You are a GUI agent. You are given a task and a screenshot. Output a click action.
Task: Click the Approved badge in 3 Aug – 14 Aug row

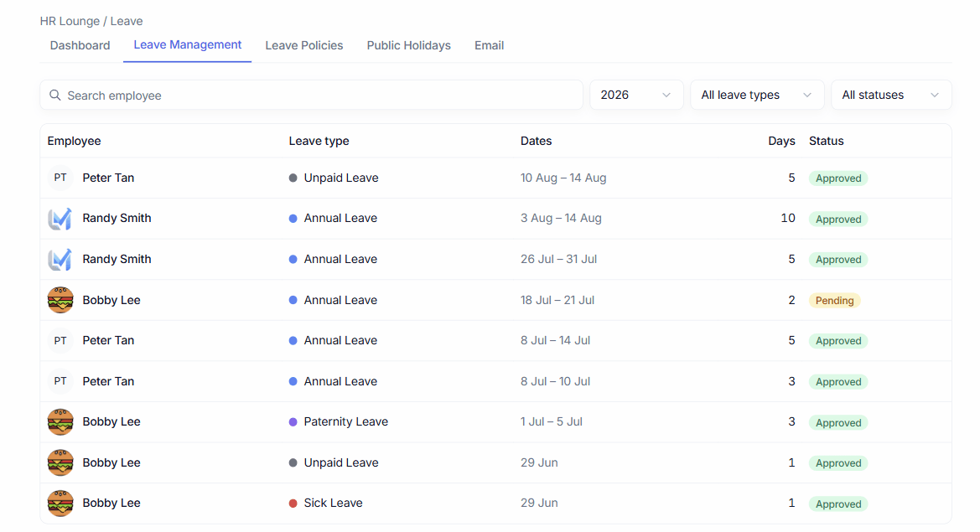pos(838,220)
